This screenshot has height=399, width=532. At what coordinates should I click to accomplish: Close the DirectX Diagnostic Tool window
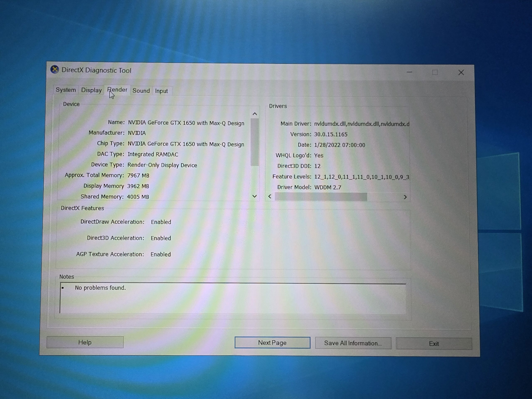[x=461, y=72]
